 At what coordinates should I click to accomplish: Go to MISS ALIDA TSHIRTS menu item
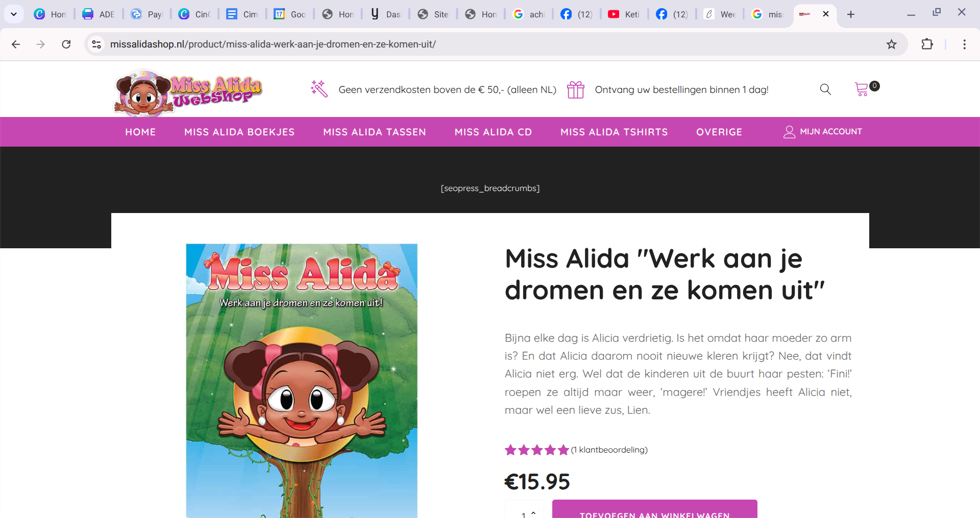tap(614, 132)
